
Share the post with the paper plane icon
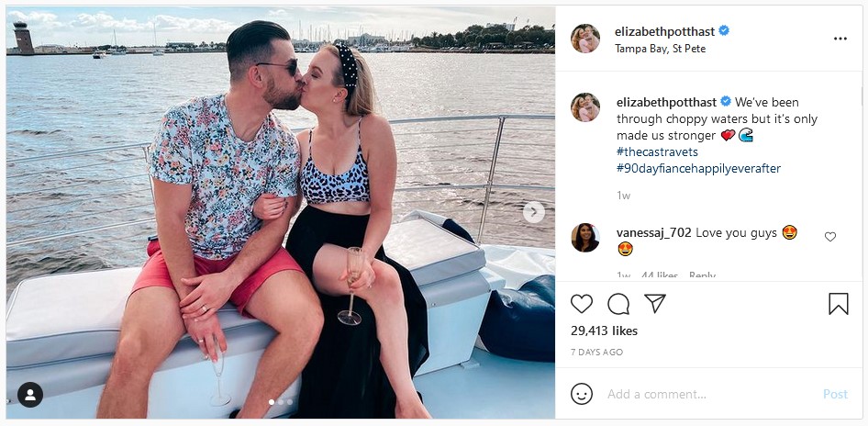click(655, 303)
